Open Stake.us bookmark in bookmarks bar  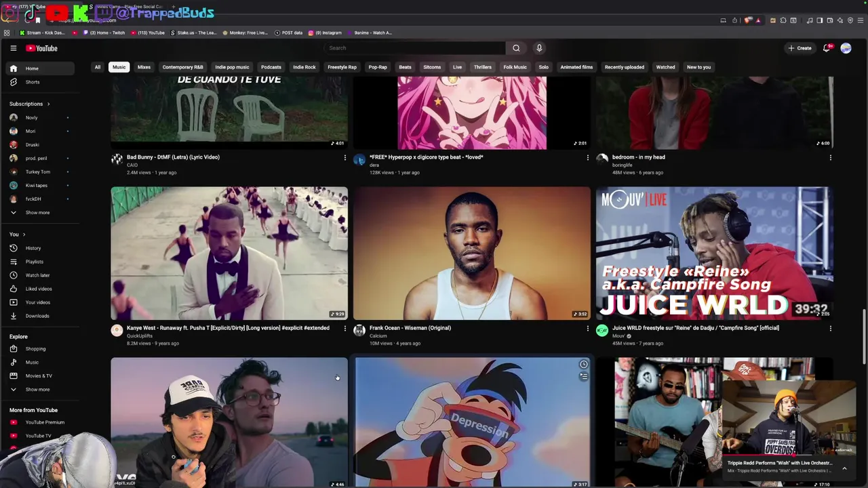pos(194,33)
